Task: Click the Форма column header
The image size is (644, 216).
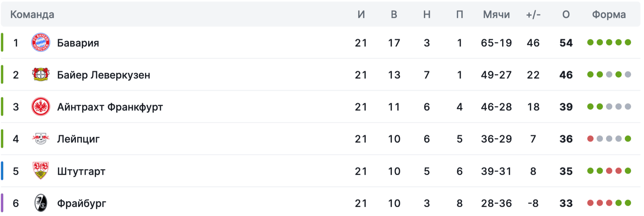Action: [609, 14]
